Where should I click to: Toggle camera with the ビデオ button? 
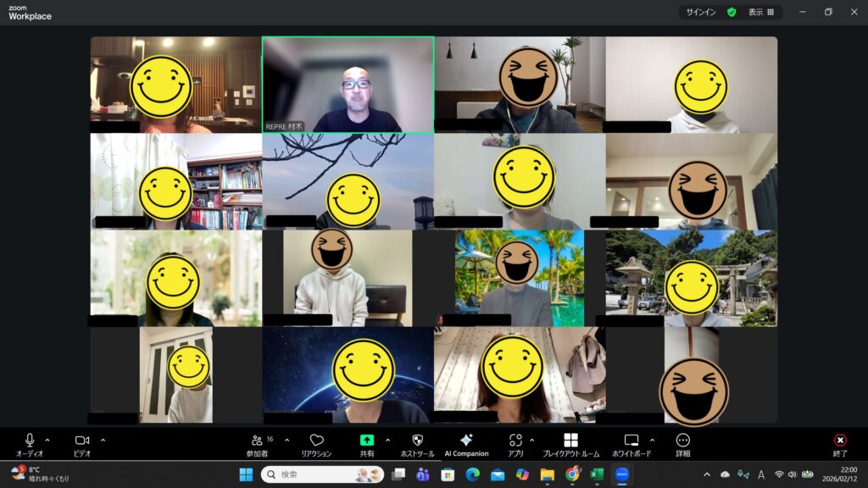coord(82,441)
